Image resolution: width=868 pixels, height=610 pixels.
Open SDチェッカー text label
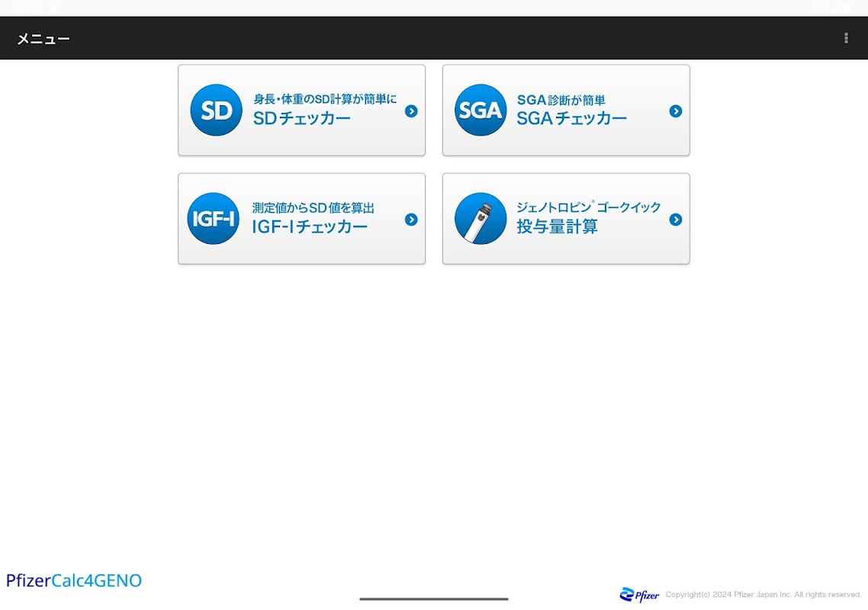click(x=302, y=118)
